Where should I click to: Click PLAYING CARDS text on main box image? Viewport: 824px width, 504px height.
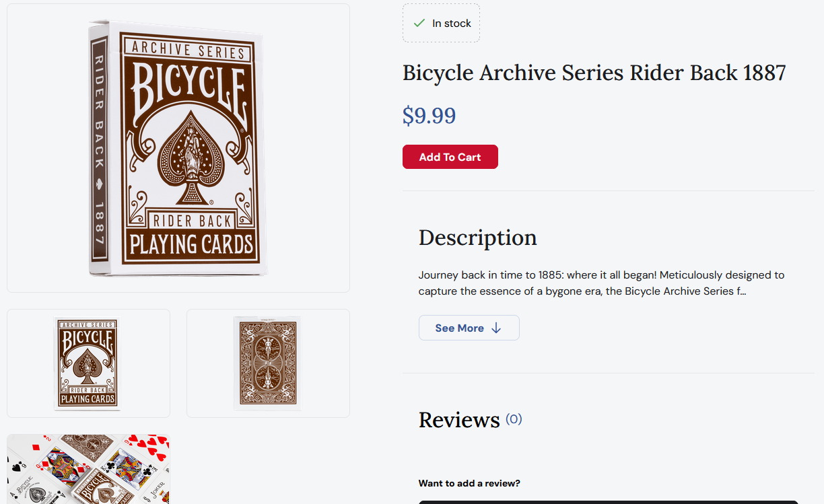[x=191, y=245]
